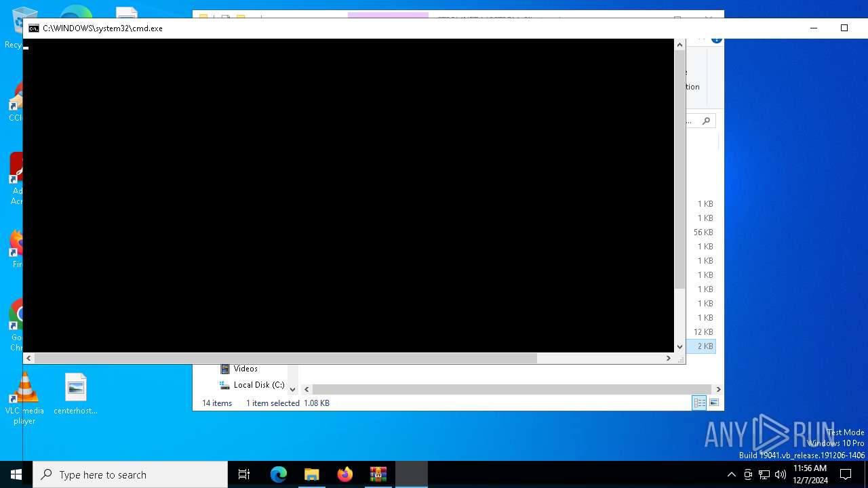Open the clock showing 11:56 AM

click(x=810, y=474)
